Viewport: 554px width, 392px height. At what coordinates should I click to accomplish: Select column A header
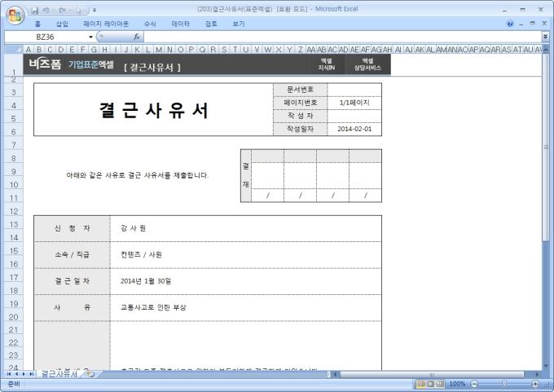click(29, 50)
